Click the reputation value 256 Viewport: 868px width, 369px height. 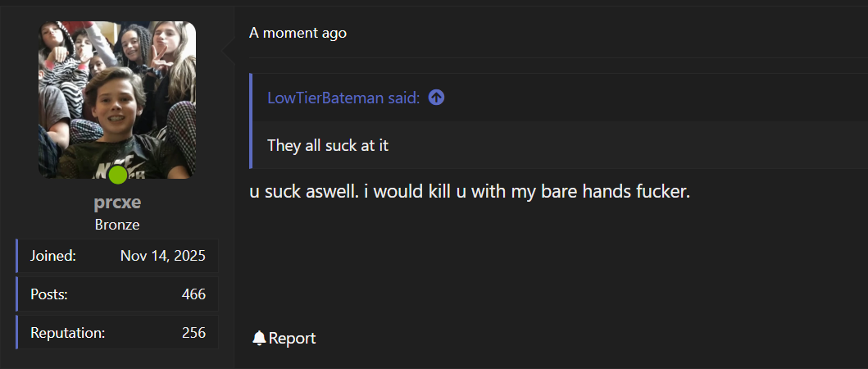[x=193, y=332]
